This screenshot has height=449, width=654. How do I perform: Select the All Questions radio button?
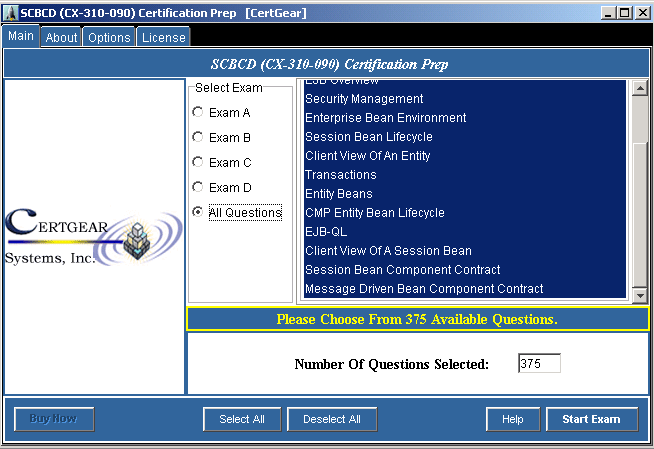198,212
